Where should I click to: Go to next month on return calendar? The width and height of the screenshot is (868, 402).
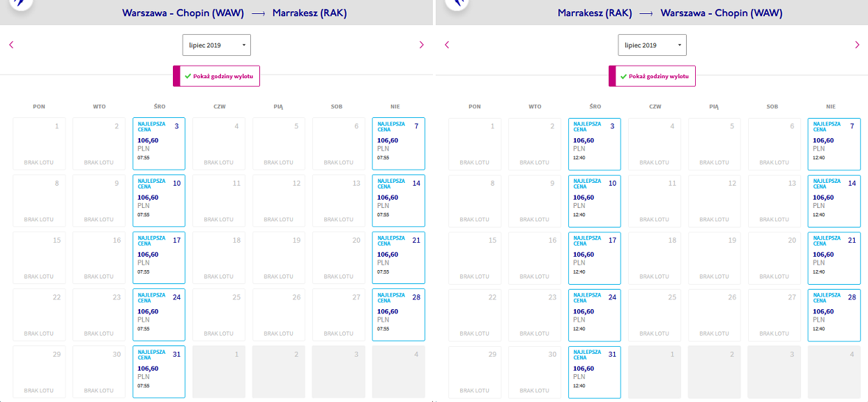pos(857,45)
